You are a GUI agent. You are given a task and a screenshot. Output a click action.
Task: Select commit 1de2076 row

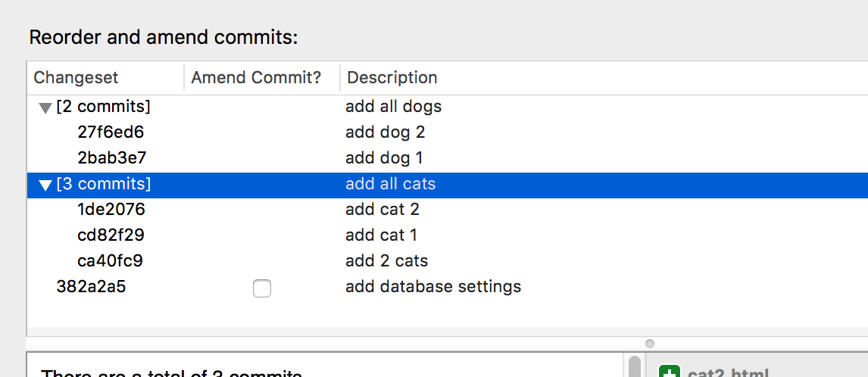coord(111,210)
